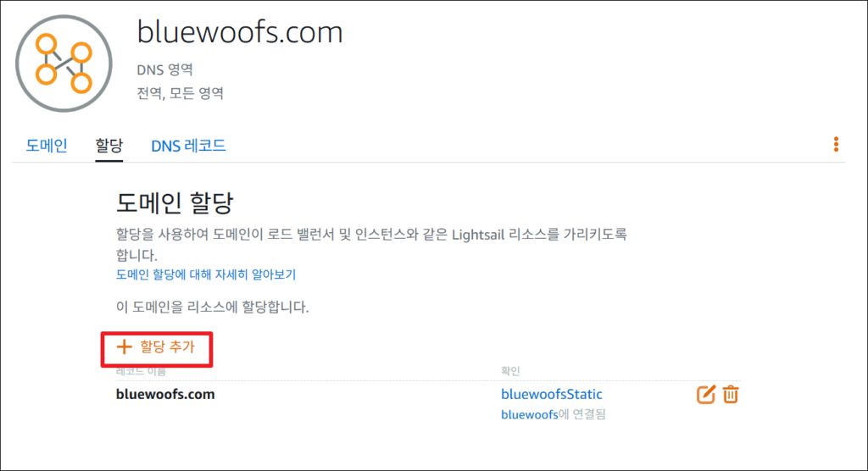
Task: Open the DNS 레코드 tab
Action: pyautogui.click(x=188, y=146)
